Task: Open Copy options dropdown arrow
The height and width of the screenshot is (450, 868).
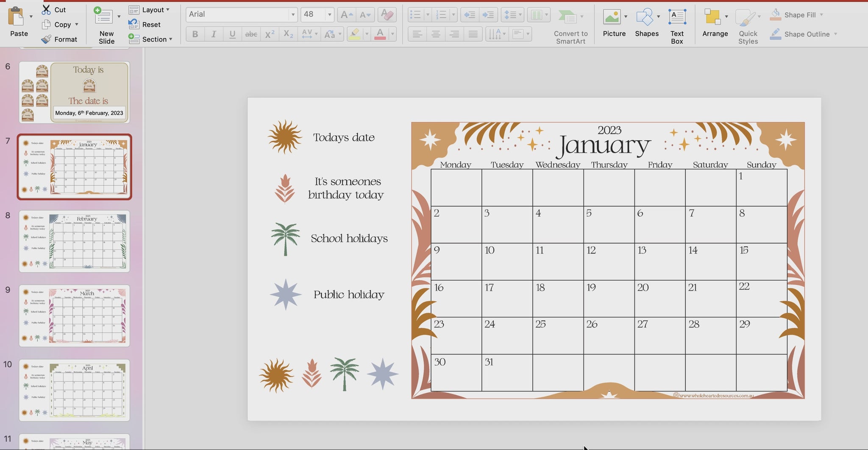Action: 77,25
